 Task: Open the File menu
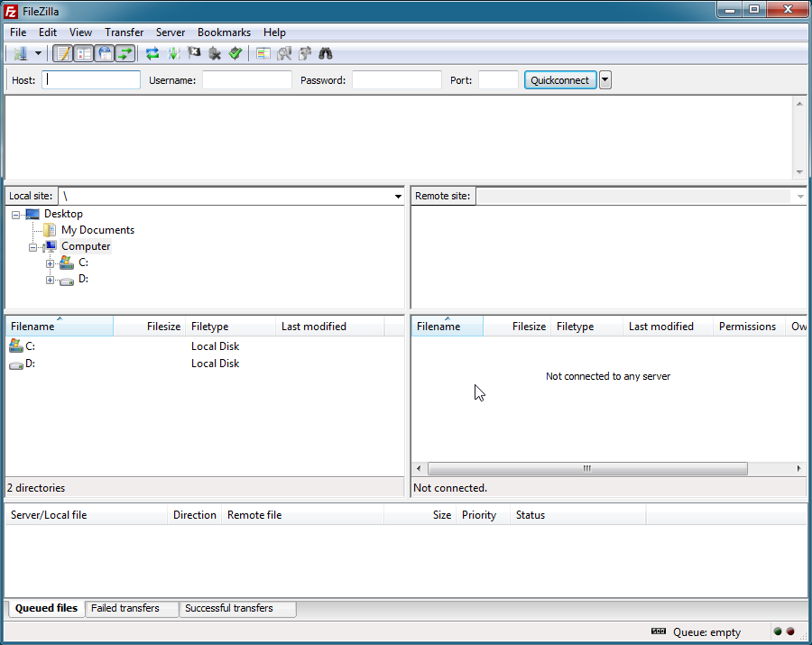(18, 32)
